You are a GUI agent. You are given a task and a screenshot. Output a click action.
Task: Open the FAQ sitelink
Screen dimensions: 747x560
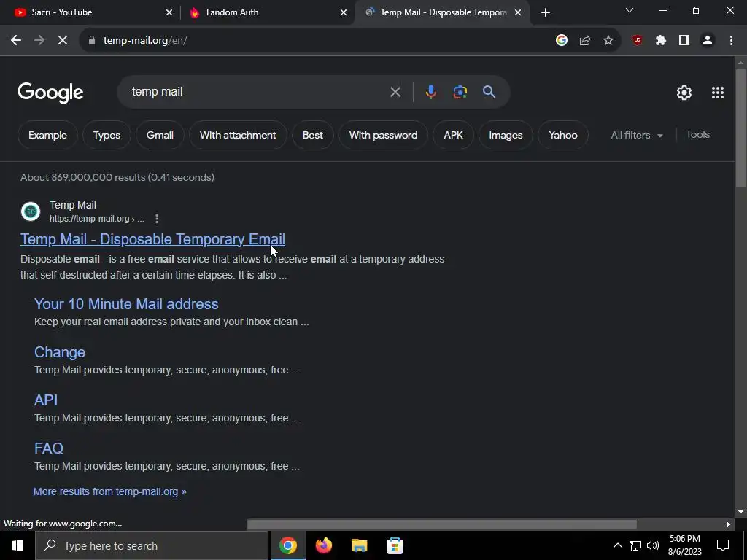coord(49,448)
